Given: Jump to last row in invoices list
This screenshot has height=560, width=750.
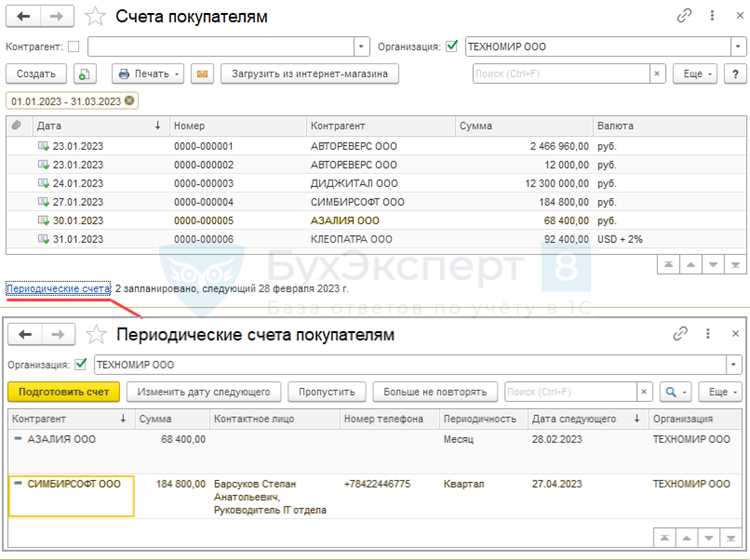Looking at the screenshot, I should tap(735, 264).
